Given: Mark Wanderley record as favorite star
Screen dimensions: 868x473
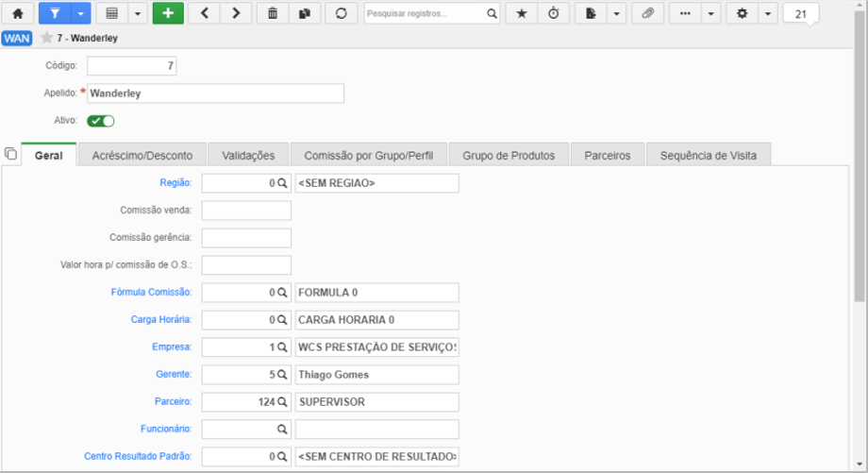Looking at the screenshot, I should [x=46, y=38].
